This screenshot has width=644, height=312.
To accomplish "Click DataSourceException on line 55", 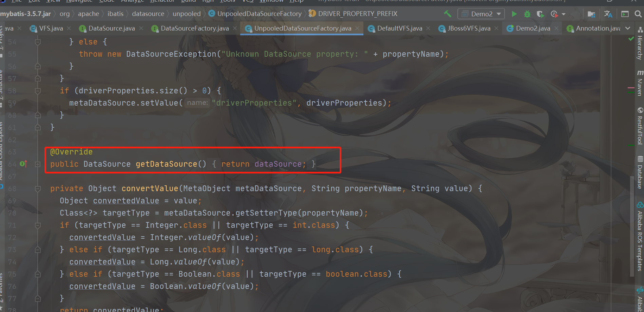I will click(x=171, y=54).
